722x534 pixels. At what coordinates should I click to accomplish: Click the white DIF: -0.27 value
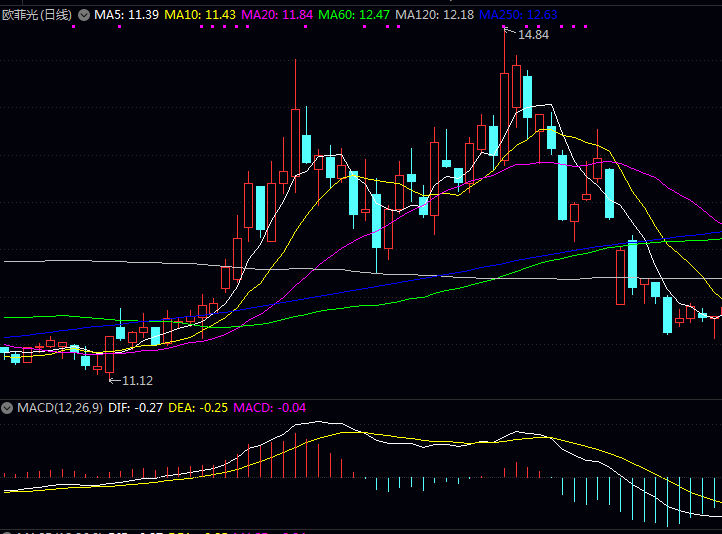[x=134, y=408]
